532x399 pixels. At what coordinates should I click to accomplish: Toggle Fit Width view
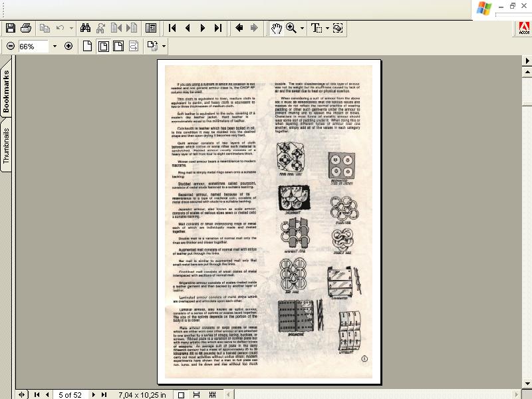click(x=118, y=46)
